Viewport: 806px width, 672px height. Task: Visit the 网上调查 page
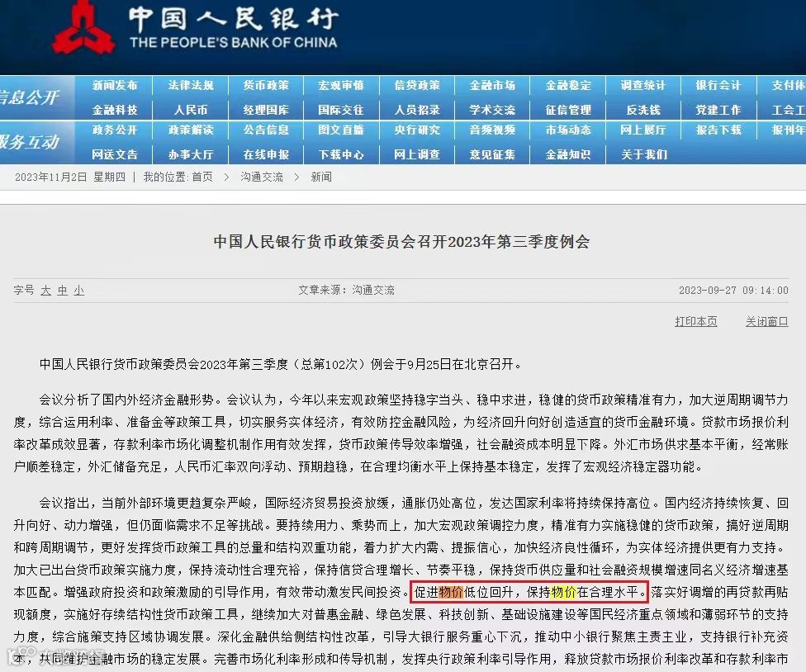point(417,154)
